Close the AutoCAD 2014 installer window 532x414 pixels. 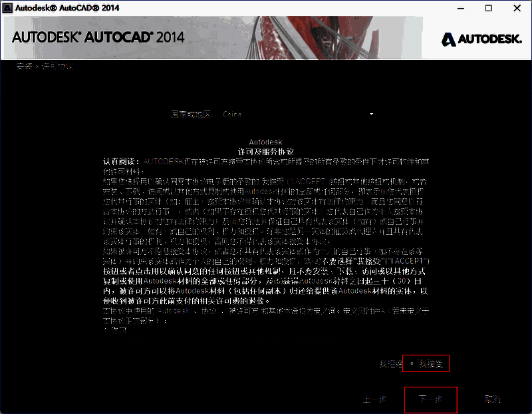point(519,8)
